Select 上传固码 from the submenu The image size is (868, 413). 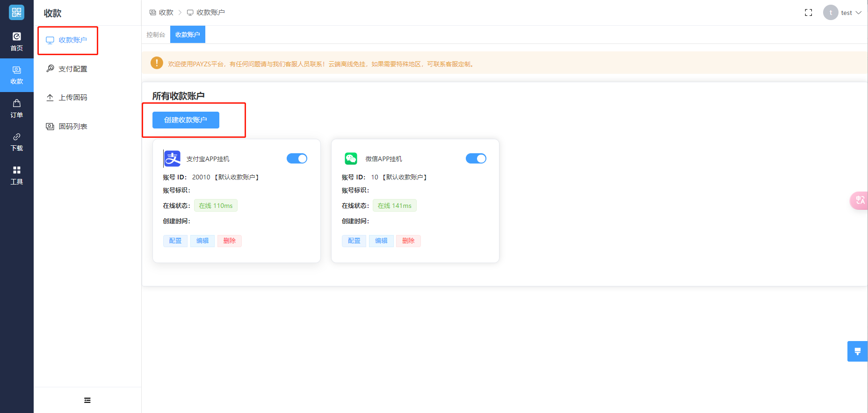pos(72,98)
